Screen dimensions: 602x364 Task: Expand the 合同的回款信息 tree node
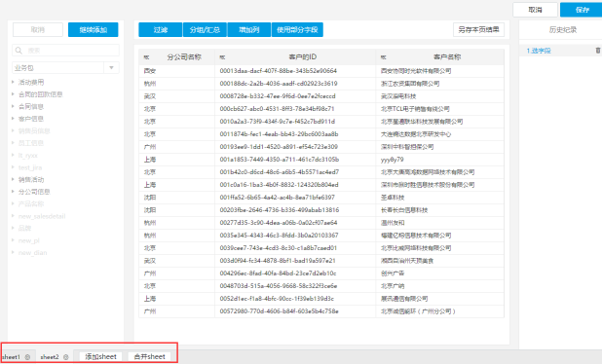(13, 94)
